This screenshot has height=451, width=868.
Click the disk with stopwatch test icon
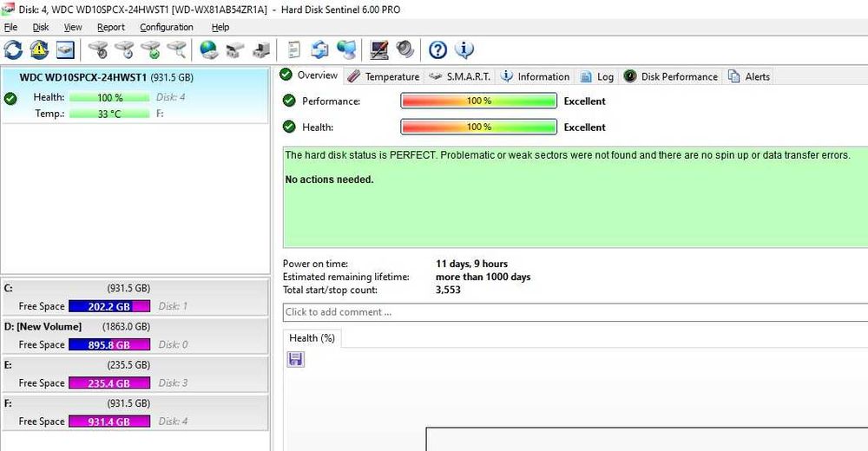pyautogui.click(x=98, y=49)
